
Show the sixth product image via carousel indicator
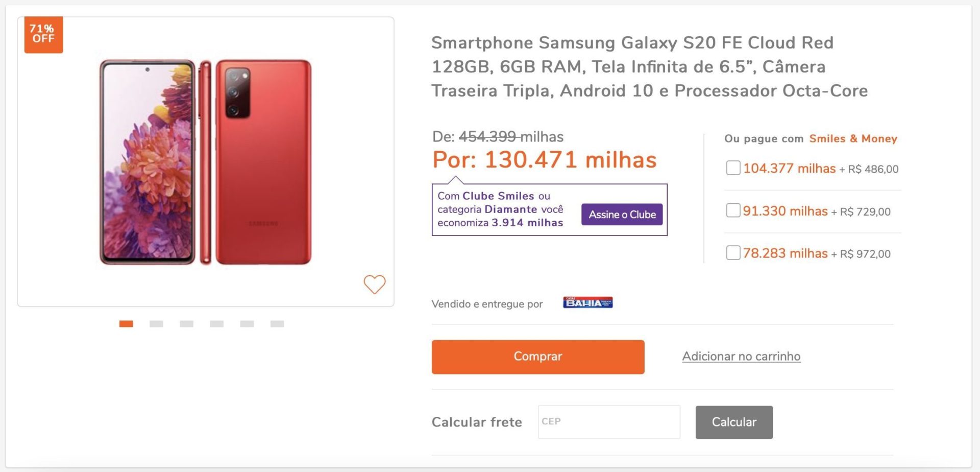277,324
